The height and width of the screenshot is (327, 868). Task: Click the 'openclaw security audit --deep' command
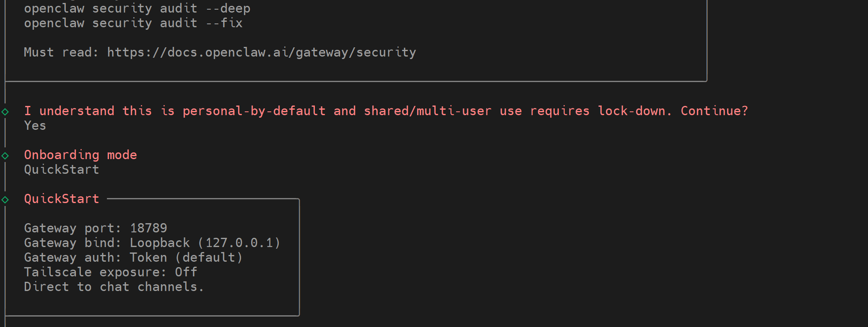tap(137, 8)
